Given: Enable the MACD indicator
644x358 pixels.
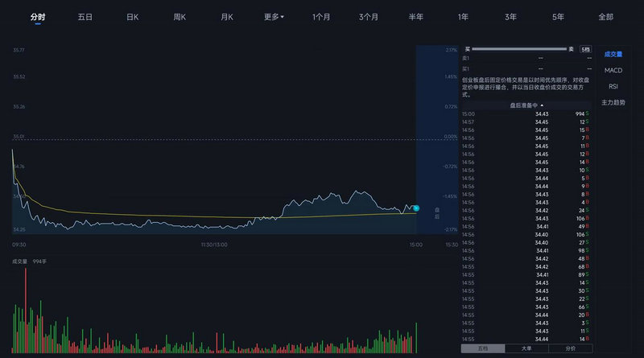Looking at the screenshot, I should pyautogui.click(x=613, y=70).
